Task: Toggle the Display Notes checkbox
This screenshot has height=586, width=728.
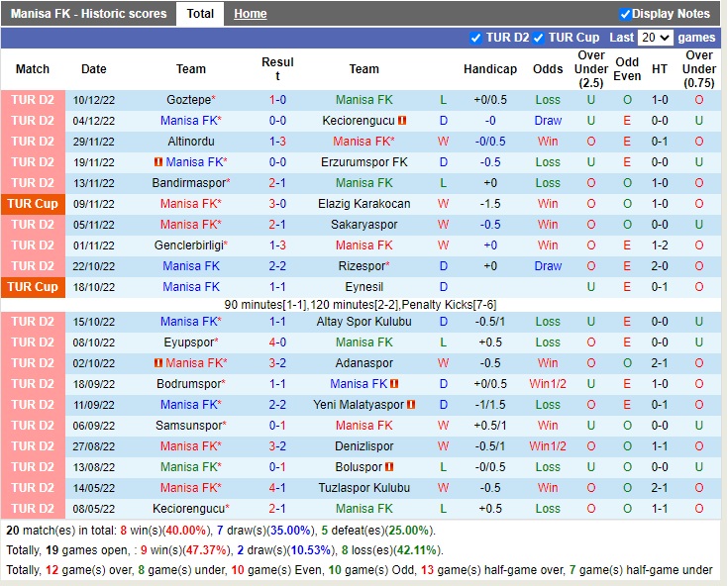Action: click(625, 14)
